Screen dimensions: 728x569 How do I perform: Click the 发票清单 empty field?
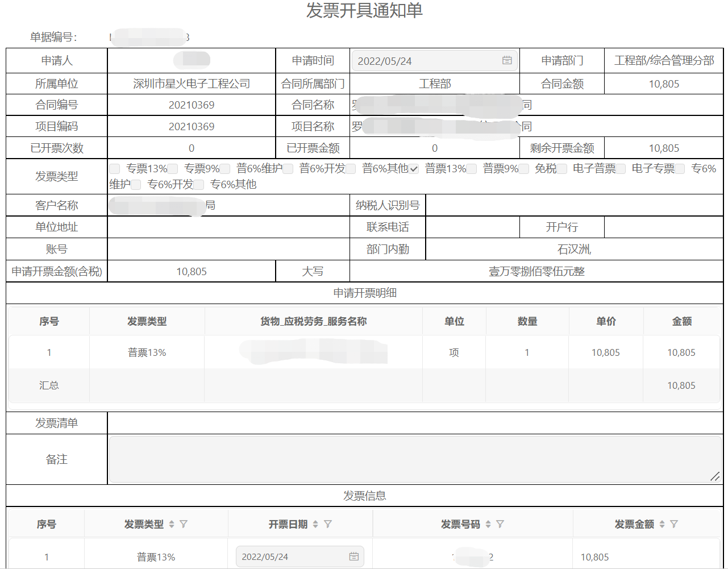point(415,423)
